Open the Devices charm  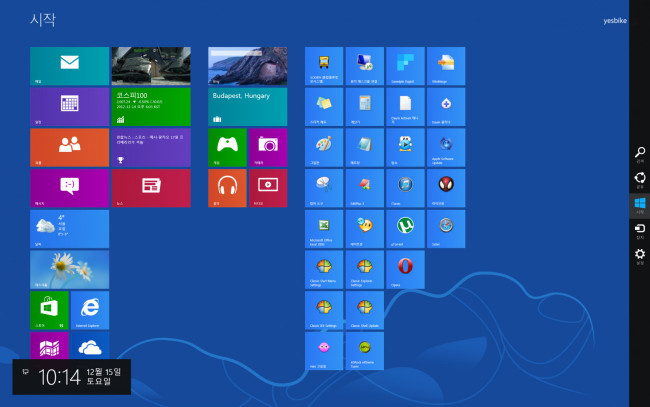[x=640, y=231]
